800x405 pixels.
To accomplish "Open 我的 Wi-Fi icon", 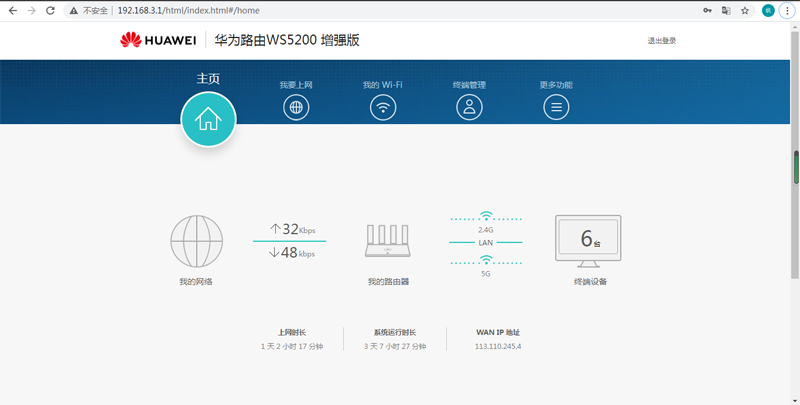I will [383, 107].
